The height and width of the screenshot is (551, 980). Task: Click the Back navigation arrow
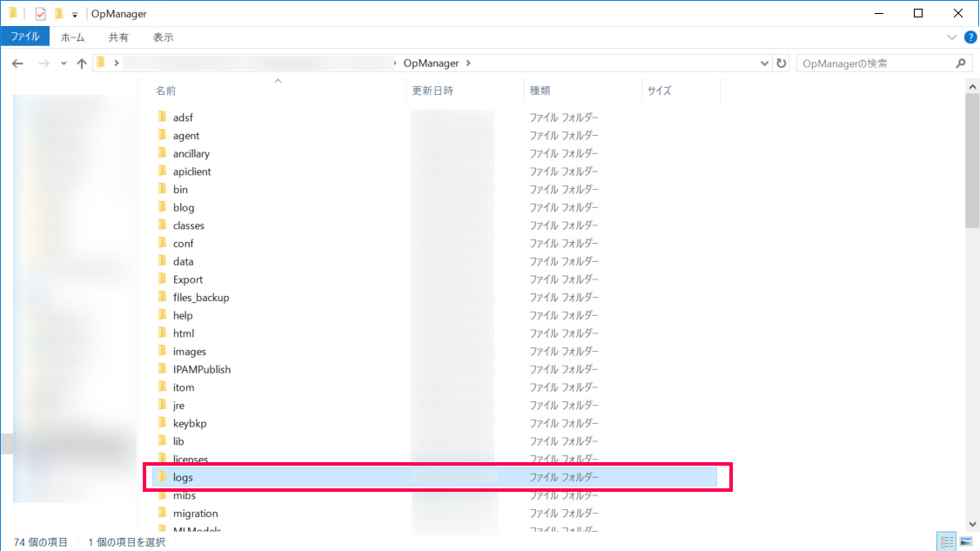click(18, 63)
